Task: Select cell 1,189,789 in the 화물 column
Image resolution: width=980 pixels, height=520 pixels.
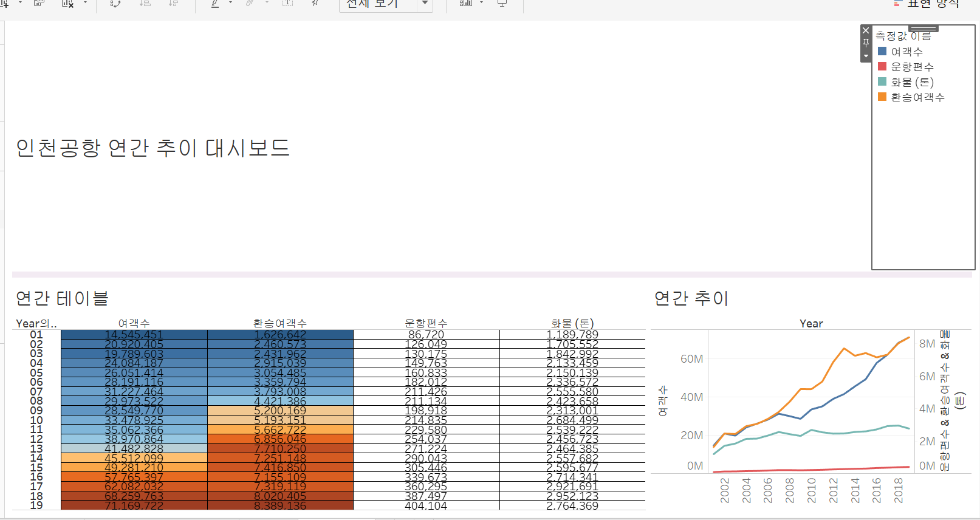Action: coord(572,335)
